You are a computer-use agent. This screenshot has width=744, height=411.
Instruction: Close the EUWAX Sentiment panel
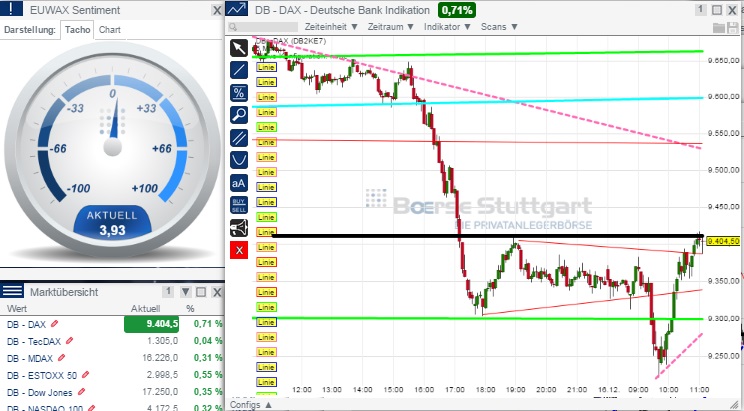[x=217, y=10]
